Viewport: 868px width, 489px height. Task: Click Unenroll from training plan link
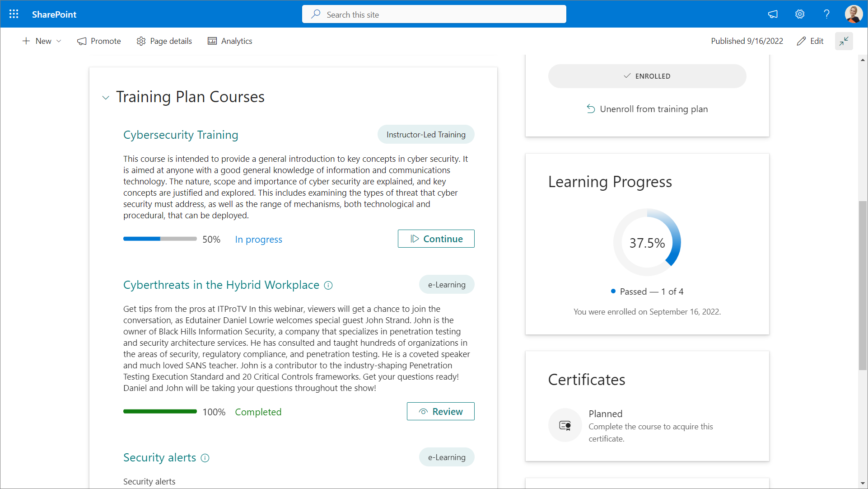[647, 109]
